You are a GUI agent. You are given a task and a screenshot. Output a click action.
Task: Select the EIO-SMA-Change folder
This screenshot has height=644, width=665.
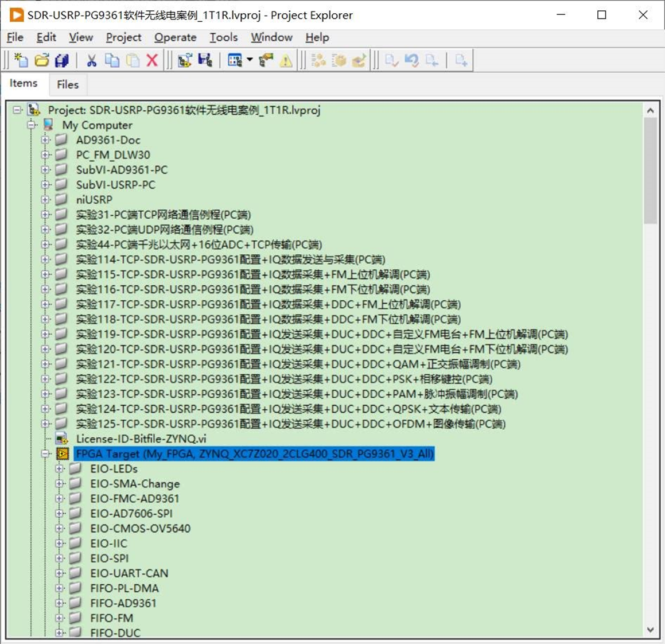coord(135,484)
